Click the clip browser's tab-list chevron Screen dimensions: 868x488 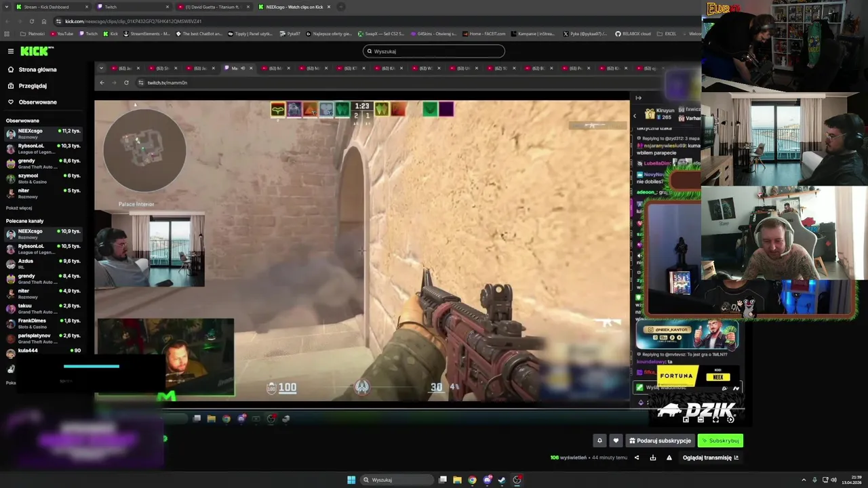tap(101, 68)
